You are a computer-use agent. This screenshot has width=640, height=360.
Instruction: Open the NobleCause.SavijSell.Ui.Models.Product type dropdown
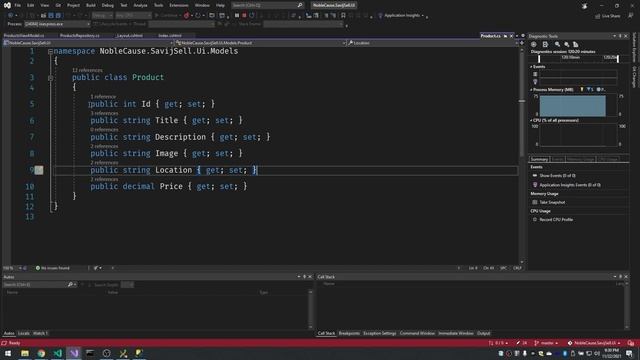[260, 43]
